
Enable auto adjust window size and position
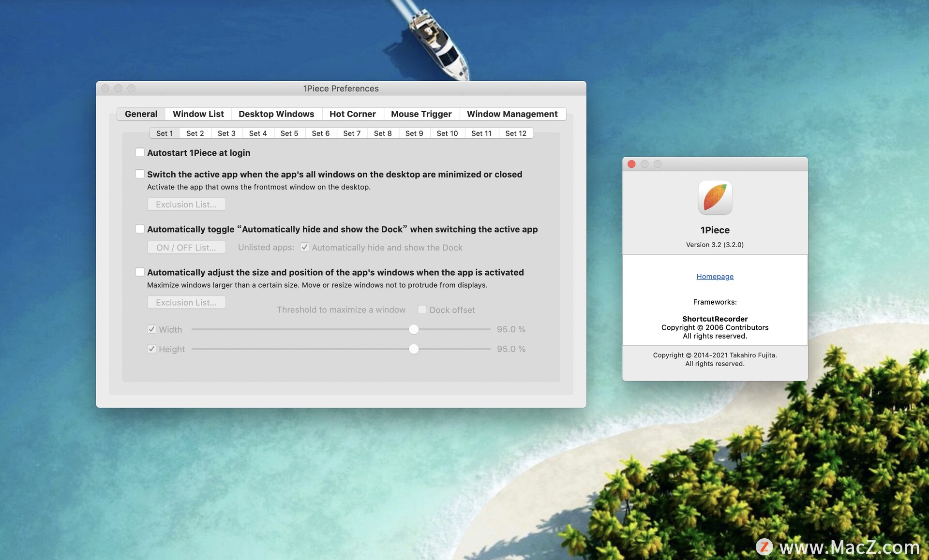click(140, 272)
